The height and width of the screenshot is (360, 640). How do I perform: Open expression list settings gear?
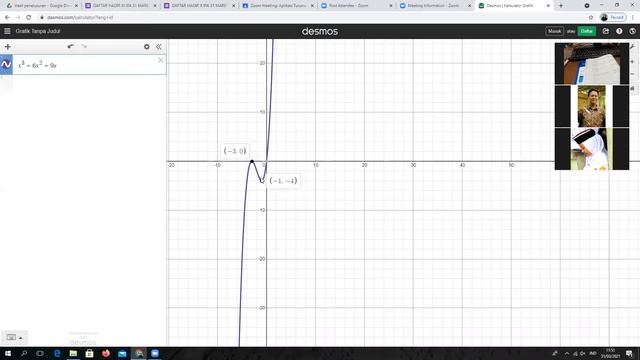[x=147, y=47]
